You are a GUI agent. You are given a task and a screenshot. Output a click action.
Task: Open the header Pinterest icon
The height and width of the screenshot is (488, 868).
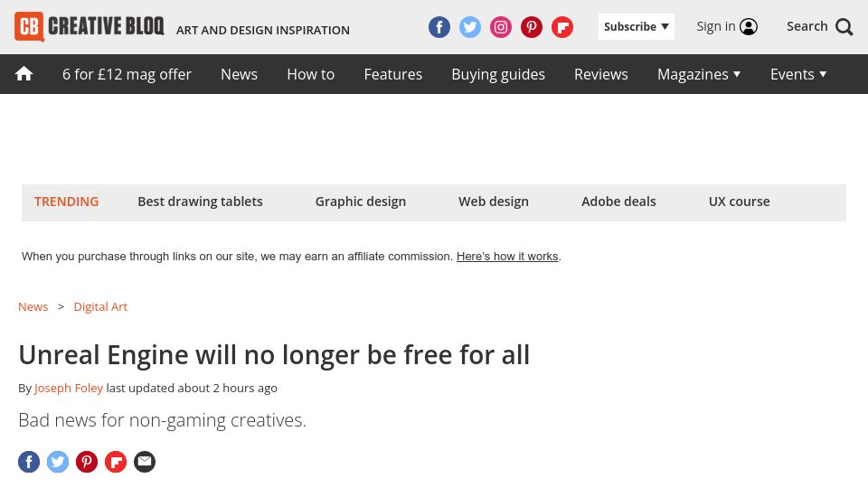tap(532, 27)
